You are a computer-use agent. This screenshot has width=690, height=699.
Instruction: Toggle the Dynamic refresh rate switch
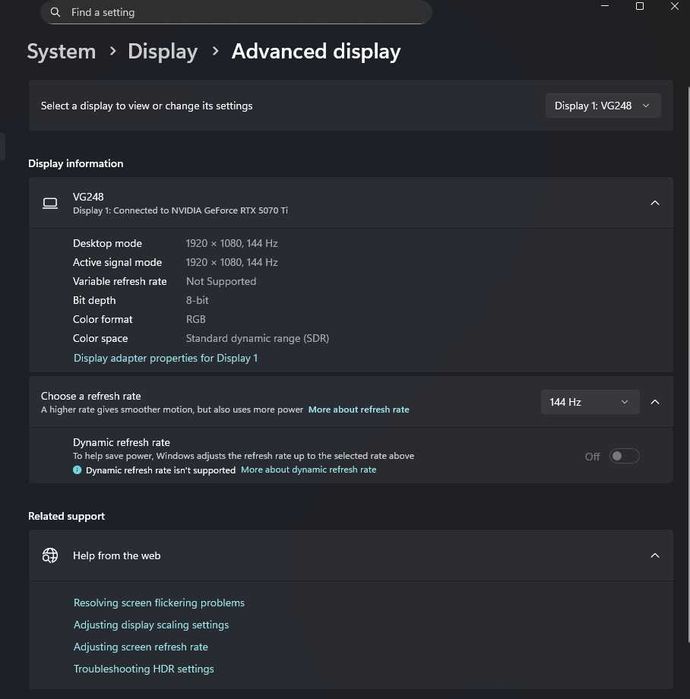[x=624, y=456]
